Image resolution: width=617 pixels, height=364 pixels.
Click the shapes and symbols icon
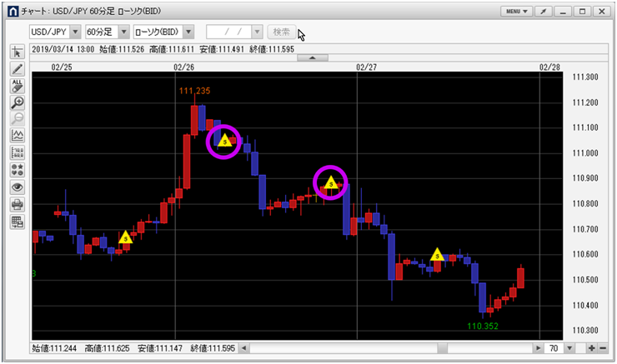pyautogui.click(x=18, y=170)
